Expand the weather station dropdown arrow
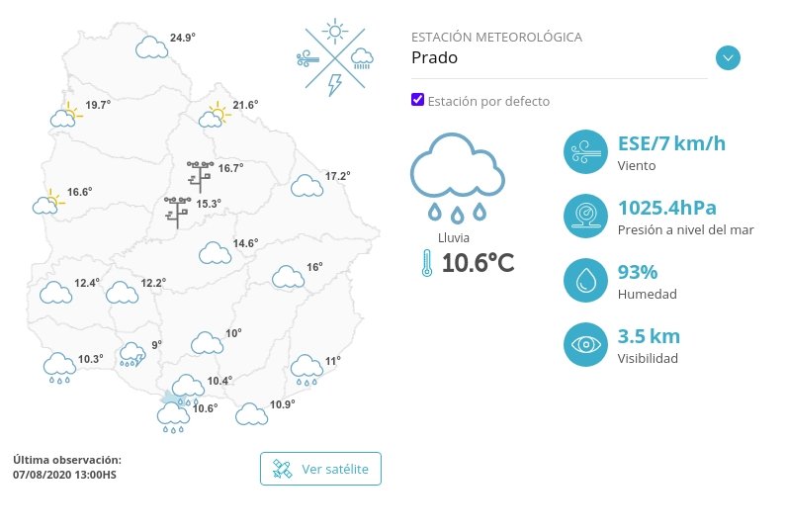 pos(729,57)
